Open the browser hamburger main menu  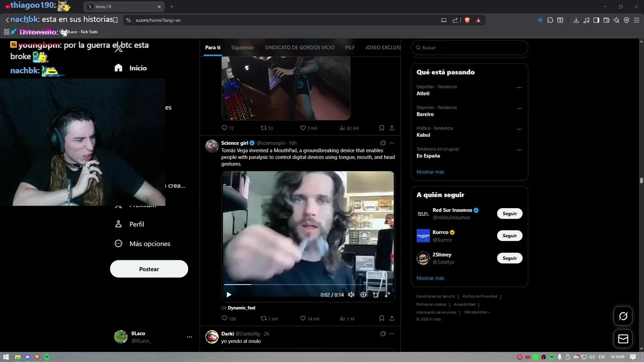[x=636, y=20]
